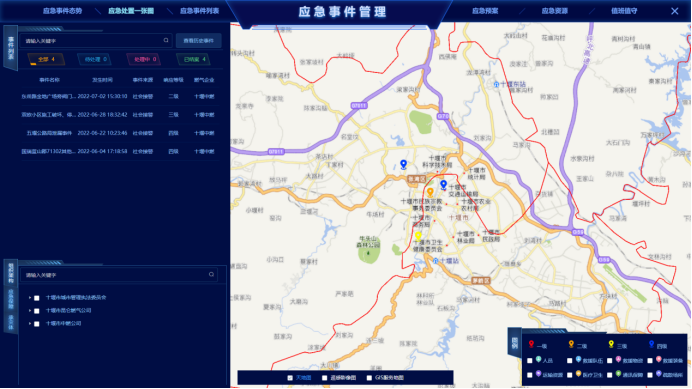Expand the 十堰市昆仑燃气公司 tree node
This screenshot has height=389, width=692.
[30, 311]
